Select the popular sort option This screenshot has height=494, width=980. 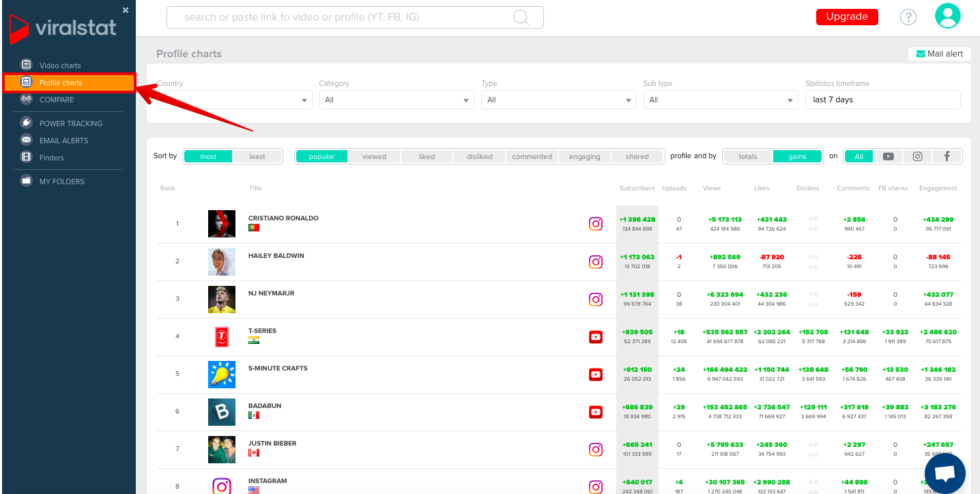321,156
